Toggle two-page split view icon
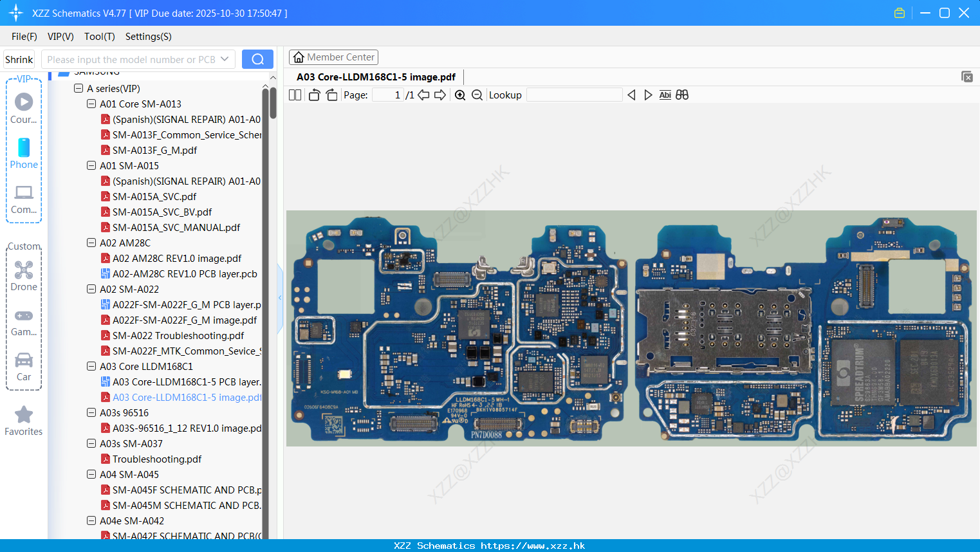Screen dimensions: 980x552 coord(295,95)
